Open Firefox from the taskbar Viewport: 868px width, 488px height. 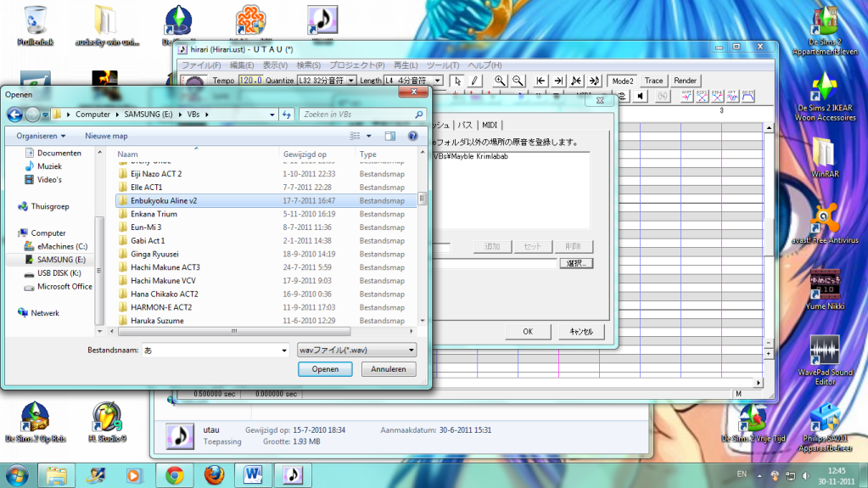(214, 474)
